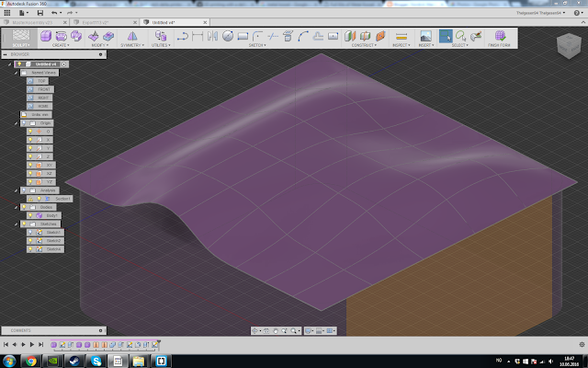588x368 pixels.
Task: Activate the Paint Selection tool
Action: click(x=476, y=36)
